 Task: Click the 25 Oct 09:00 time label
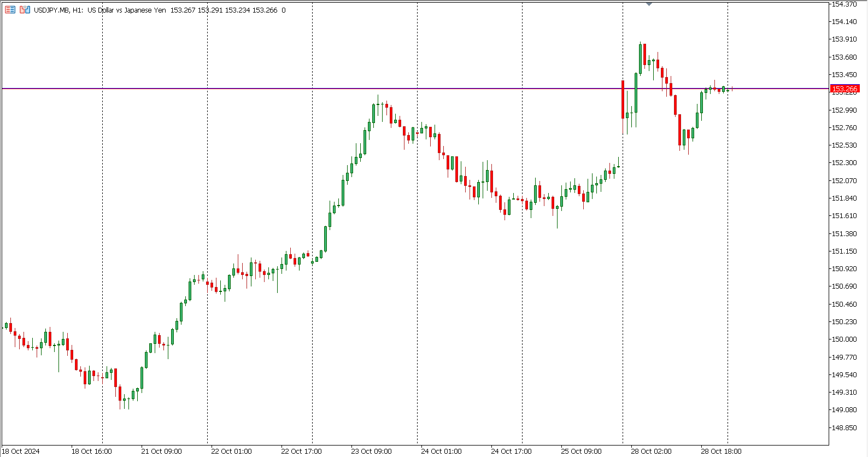[x=582, y=451]
